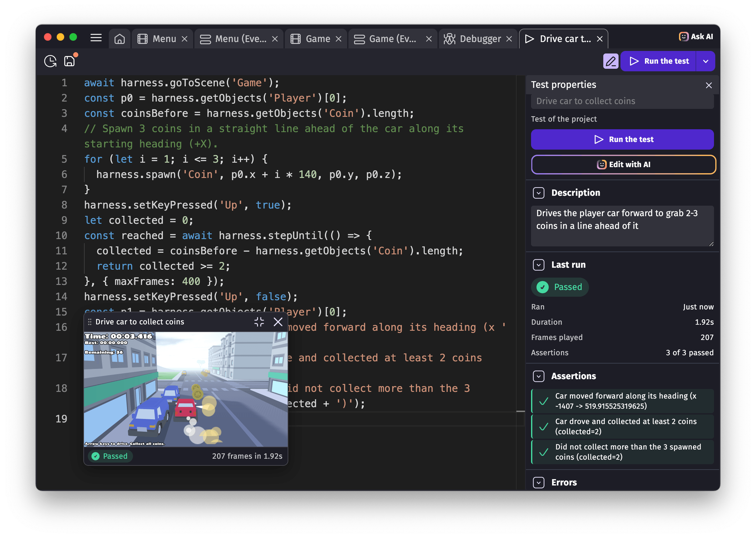Switch to the Menu scene tab
This screenshot has height=538, width=756.
point(162,39)
